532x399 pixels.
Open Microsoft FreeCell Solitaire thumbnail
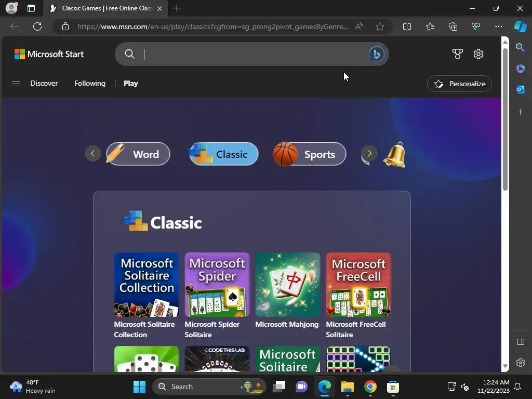click(x=358, y=285)
